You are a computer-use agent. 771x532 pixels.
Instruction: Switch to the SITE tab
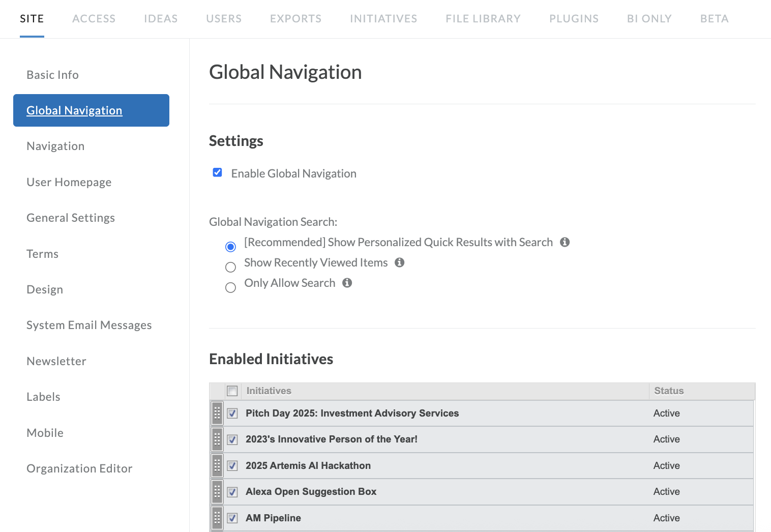tap(32, 19)
